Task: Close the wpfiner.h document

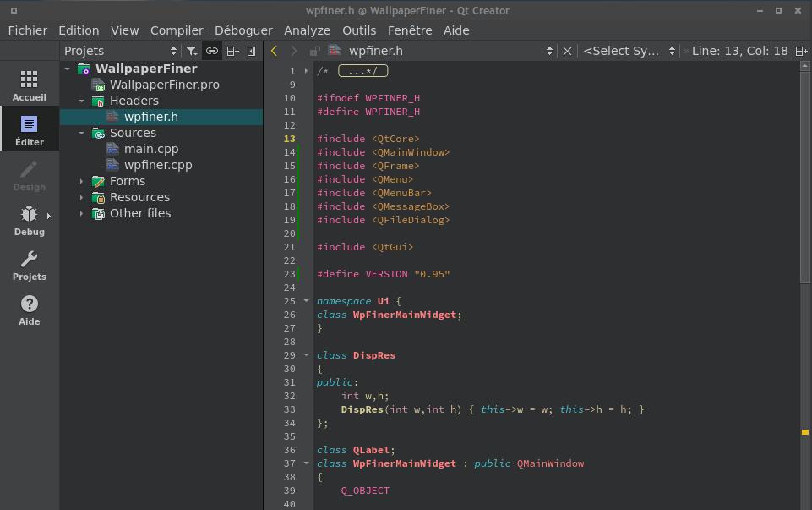Action: (567, 51)
